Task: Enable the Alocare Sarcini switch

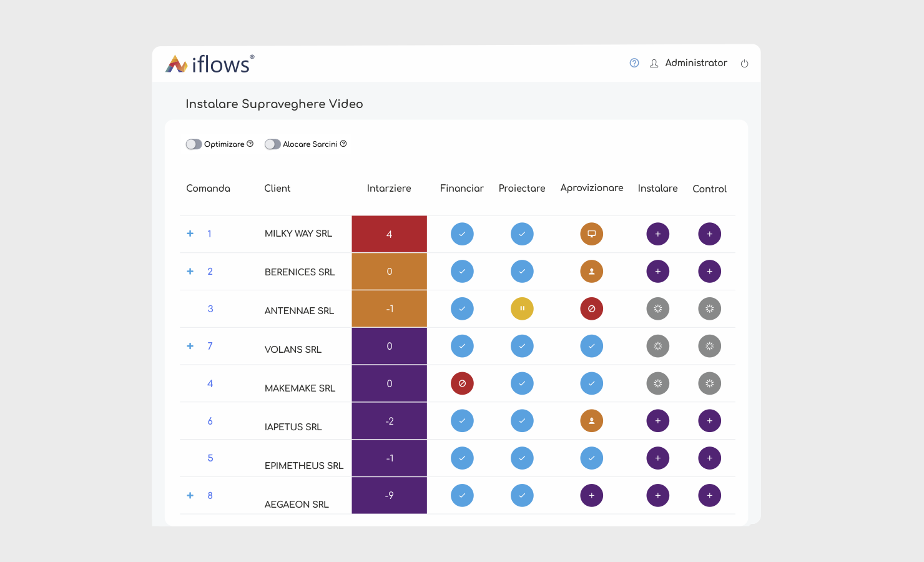Action: point(272,144)
